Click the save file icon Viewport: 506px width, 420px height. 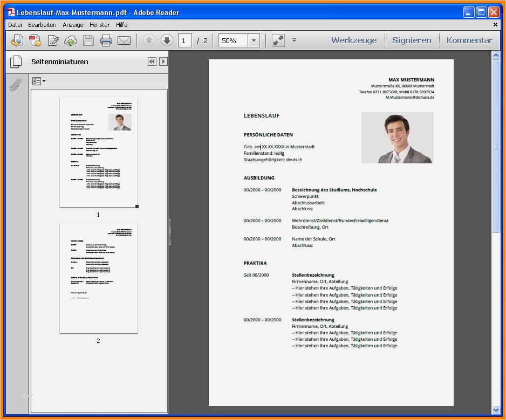click(x=87, y=40)
